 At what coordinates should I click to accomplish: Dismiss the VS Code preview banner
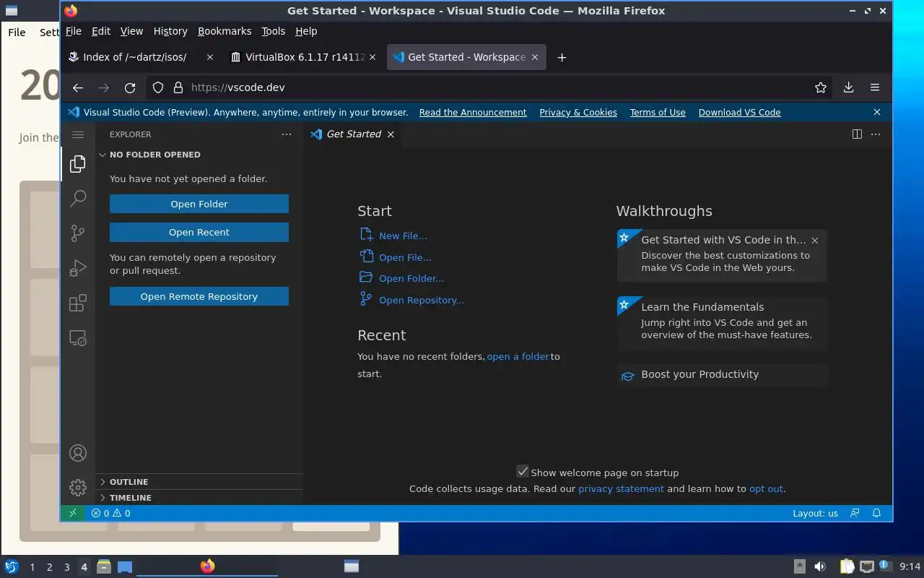[x=877, y=112]
